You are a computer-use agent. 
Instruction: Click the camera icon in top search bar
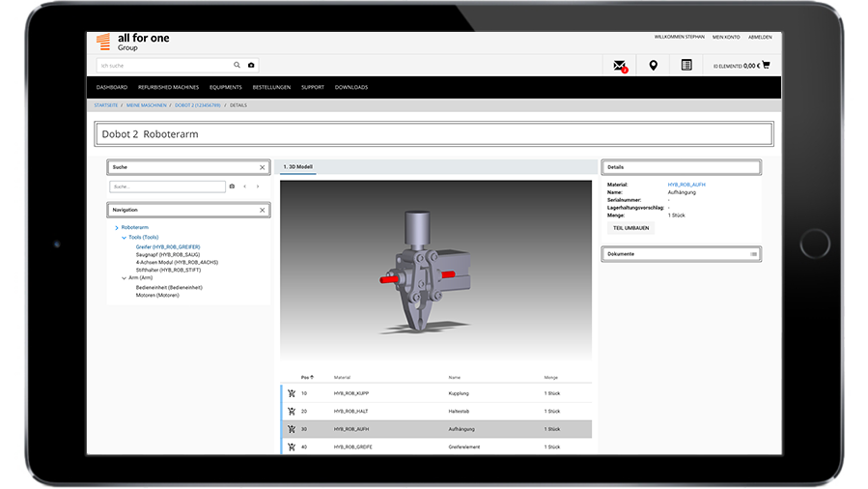click(x=251, y=66)
